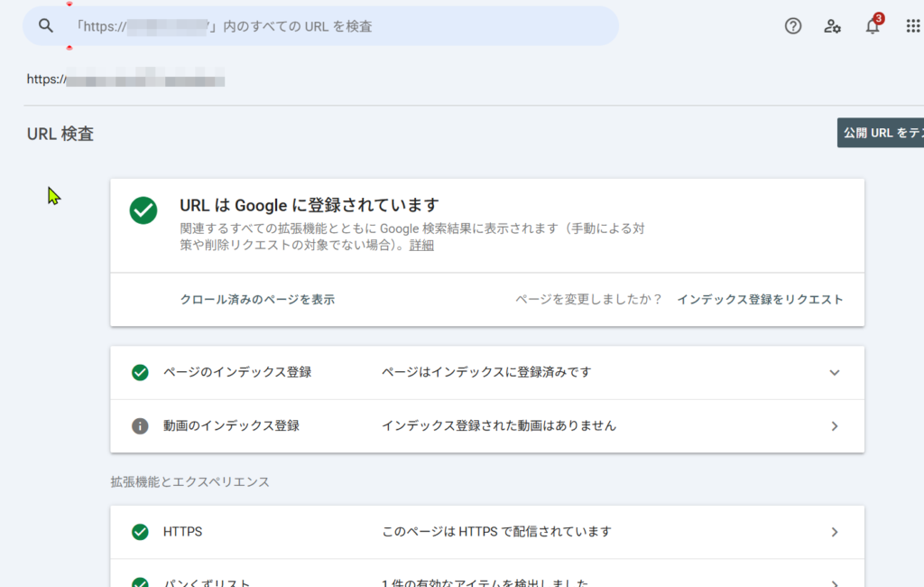Click the large green indexed checkmark icon
Viewport: 924px width, 587px height.
pyautogui.click(x=143, y=210)
